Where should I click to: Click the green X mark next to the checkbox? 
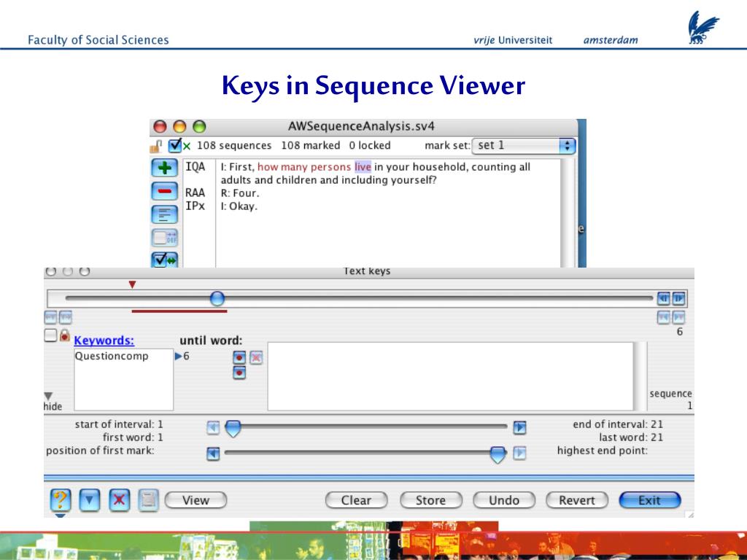coord(187,147)
